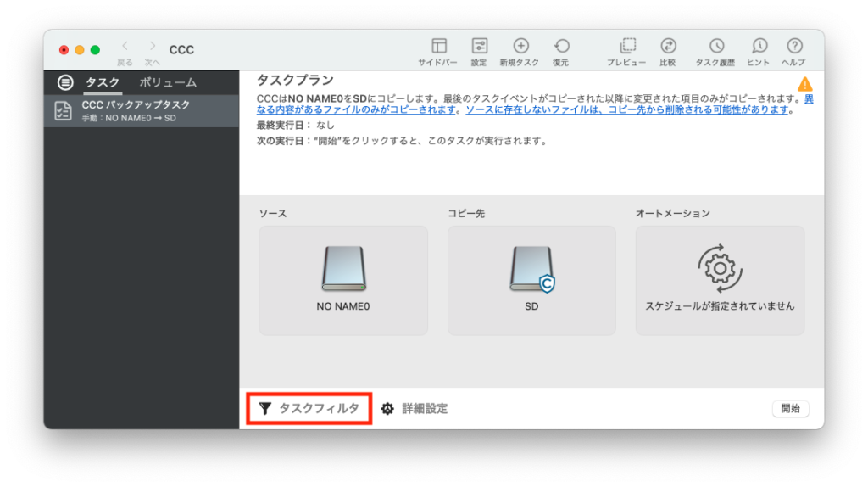Click the コピー先 section label
Screen dimensions: 868x487
(x=466, y=213)
